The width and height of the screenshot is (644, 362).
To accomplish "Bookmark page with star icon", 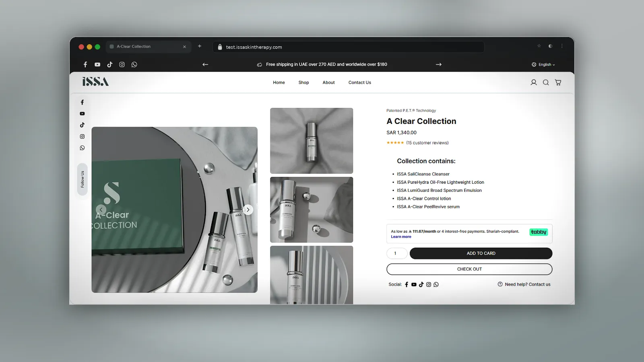I will coord(539,46).
